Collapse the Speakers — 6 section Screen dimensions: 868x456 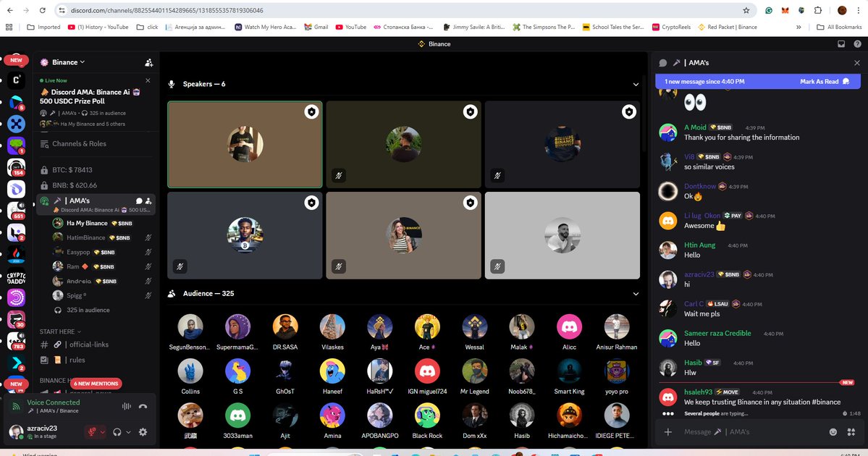pos(636,84)
